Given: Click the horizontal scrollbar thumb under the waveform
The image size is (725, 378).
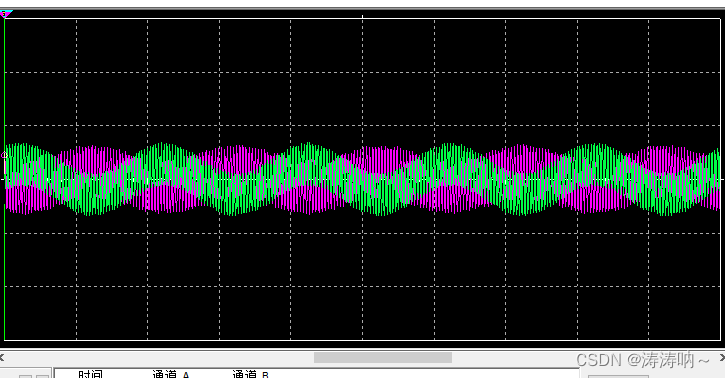Looking at the screenshot, I should pos(383,358).
